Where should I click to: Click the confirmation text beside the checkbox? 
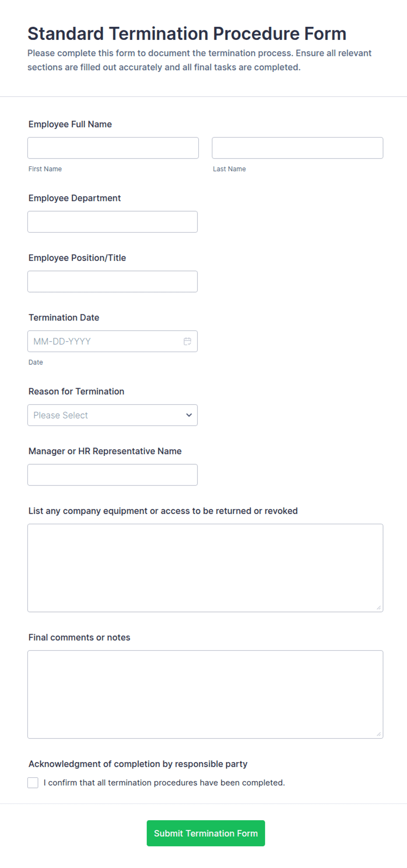tap(164, 783)
